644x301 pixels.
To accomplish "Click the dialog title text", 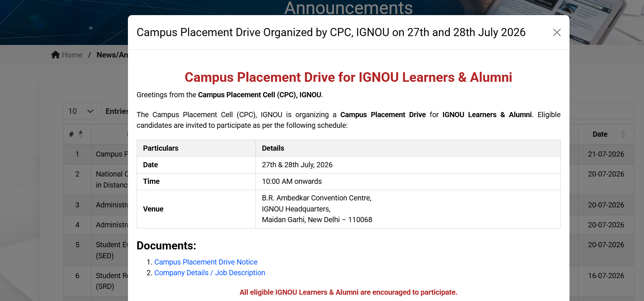I will (331, 32).
